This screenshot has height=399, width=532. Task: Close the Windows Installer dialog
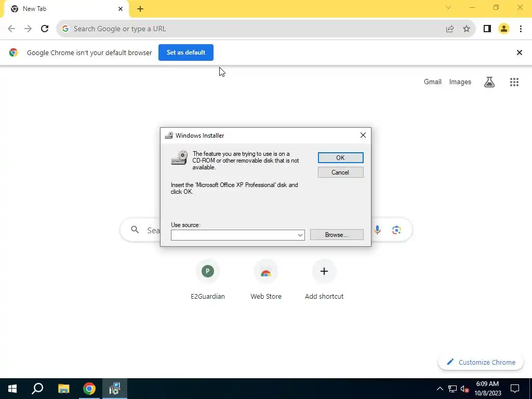click(363, 136)
